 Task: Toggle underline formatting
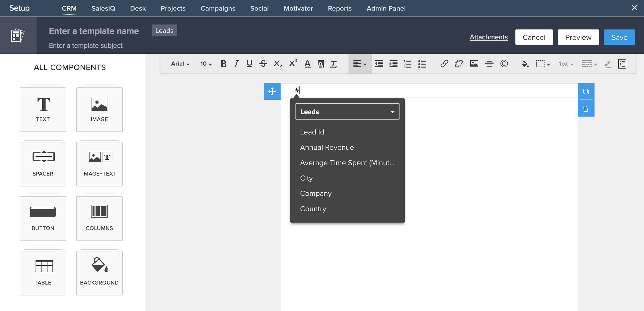coord(249,64)
